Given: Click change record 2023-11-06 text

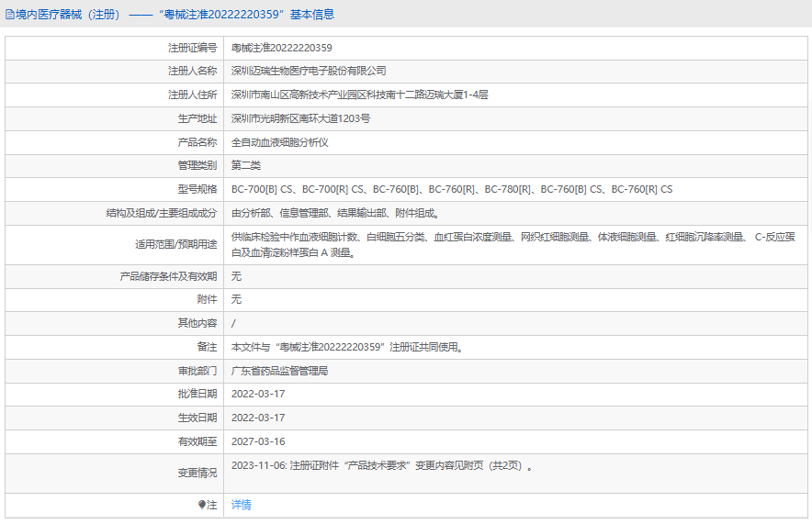Looking at the screenshot, I should tap(382, 465).
